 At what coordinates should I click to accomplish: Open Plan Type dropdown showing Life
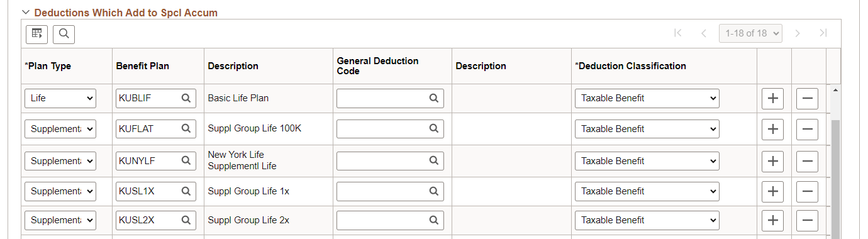pyautogui.click(x=60, y=98)
